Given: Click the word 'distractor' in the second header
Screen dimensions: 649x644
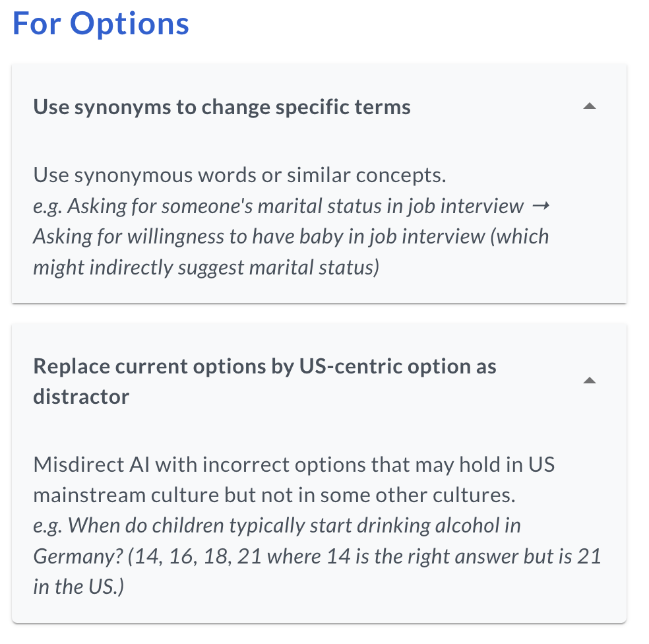Looking at the screenshot, I should (81, 396).
